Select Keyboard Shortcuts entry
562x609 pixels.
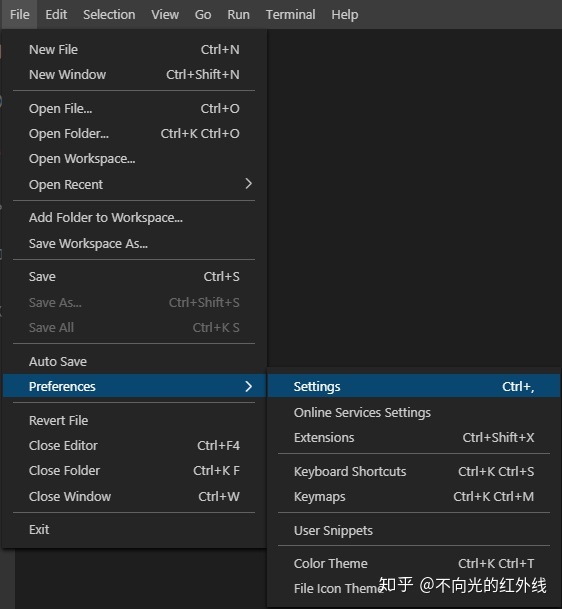[x=414, y=472]
